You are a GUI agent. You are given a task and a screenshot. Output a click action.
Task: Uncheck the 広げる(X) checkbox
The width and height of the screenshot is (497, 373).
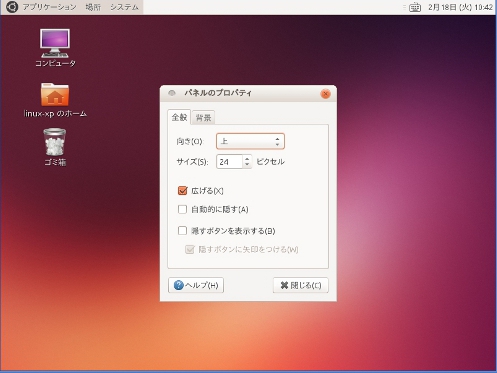pyautogui.click(x=182, y=190)
